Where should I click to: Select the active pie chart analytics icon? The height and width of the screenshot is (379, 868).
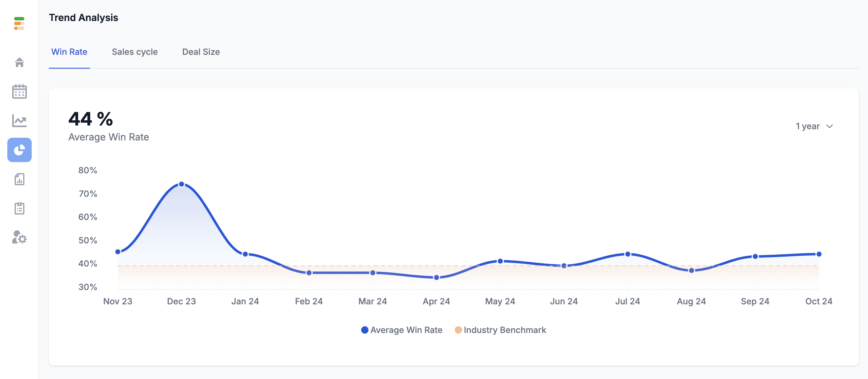click(x=20, y=150)
